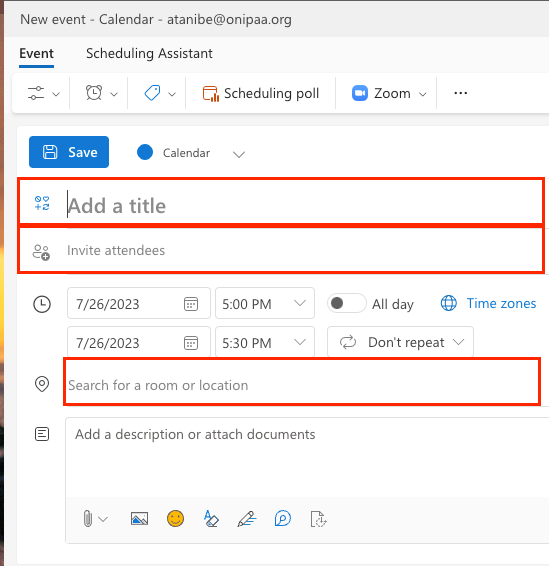Select the categorize tag icon
This screenshot has width=549, height=566.
(152, 93)
